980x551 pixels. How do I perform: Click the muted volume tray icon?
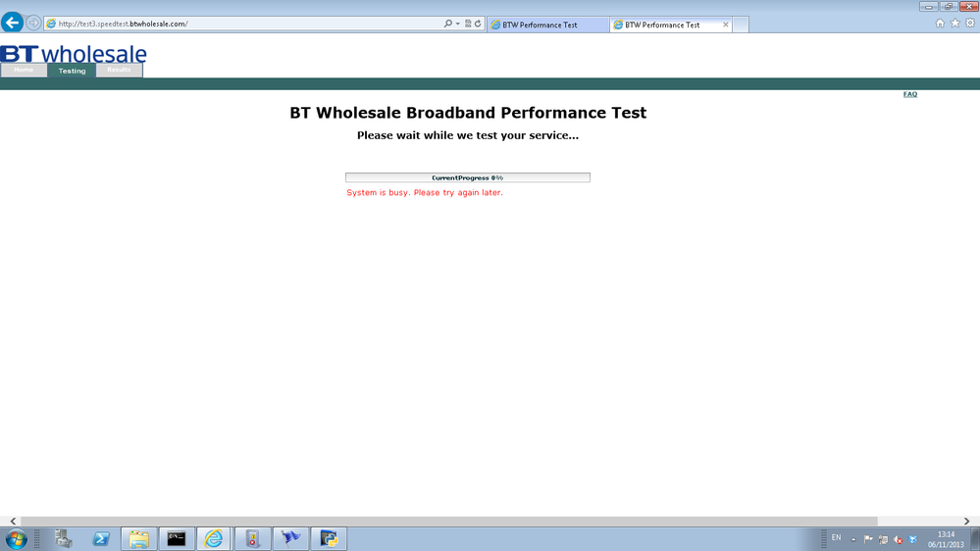(x=899, y=539)
